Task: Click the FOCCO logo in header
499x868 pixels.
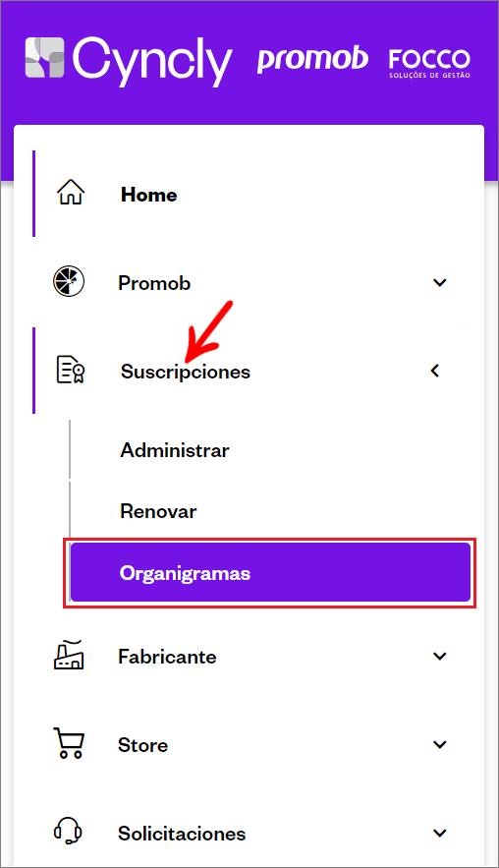Action: point(429,63)
